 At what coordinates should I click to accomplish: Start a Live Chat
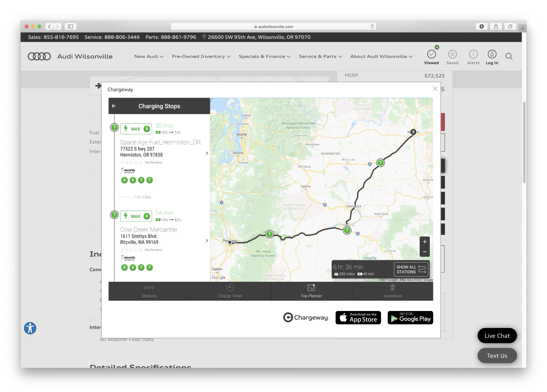point(497,336)
